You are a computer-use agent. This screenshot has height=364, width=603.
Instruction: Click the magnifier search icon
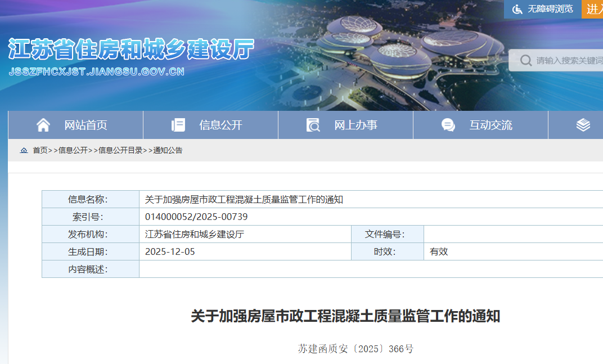526,60
